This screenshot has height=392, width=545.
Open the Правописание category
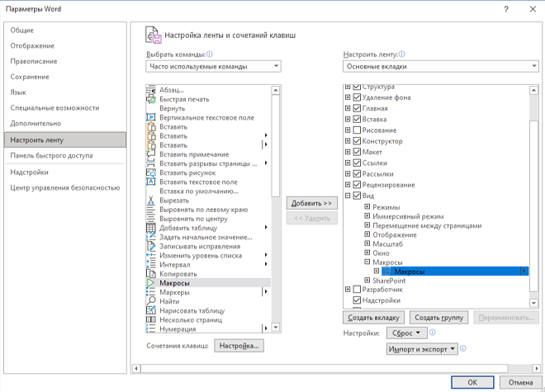point(65,62)
